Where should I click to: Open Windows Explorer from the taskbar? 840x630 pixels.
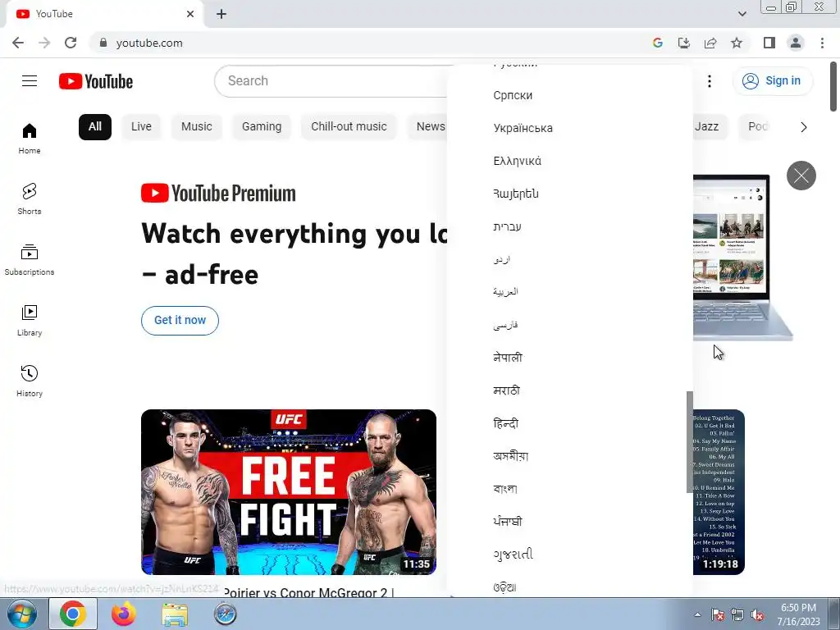coord(175,614)
